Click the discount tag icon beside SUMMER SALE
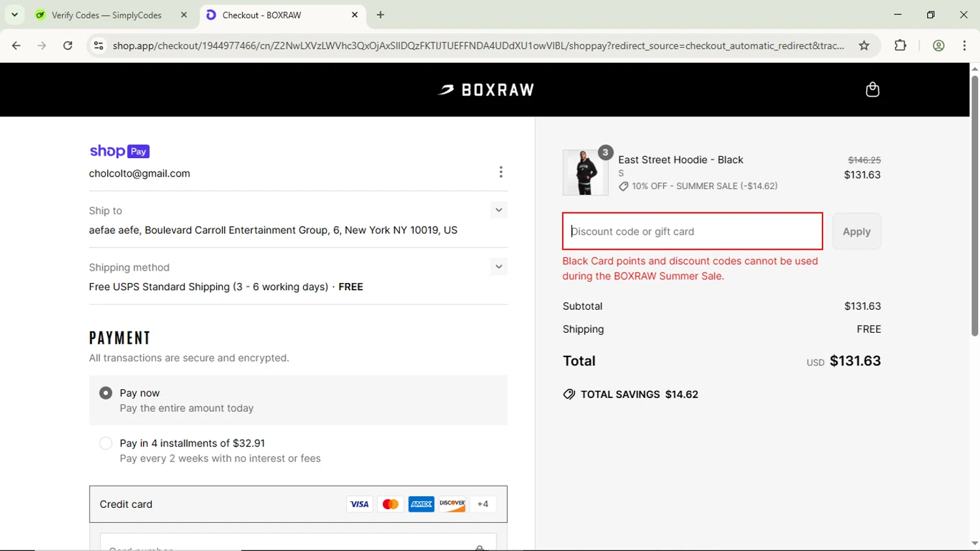Image resolution: width=980 pixels, height=551 pixels. (623, 186)
